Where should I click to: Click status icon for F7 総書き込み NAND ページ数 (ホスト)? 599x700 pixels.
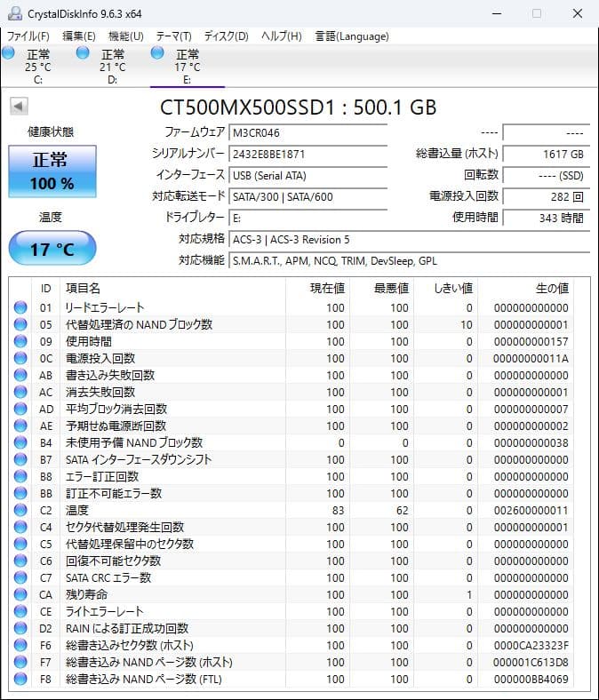tap(20, 662)
